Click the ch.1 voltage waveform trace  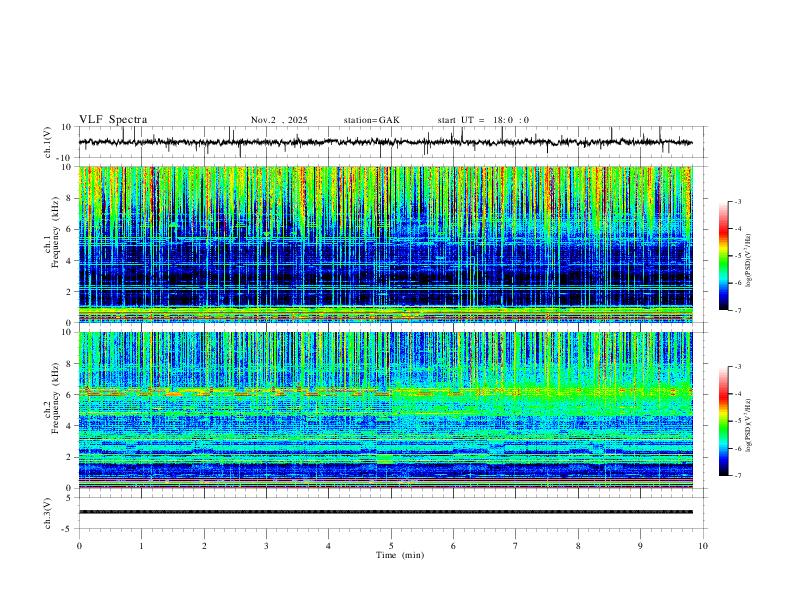[385, 142]
